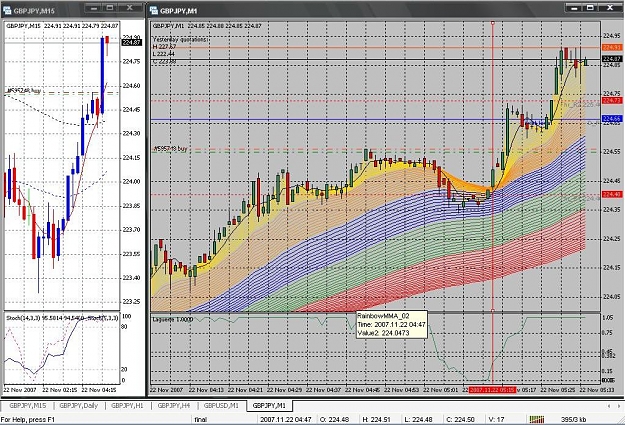Click the chart tabs scroll-left arrow
Image resolution: width=625 pixels, height=425 pixels.
(x=608, y=406)
